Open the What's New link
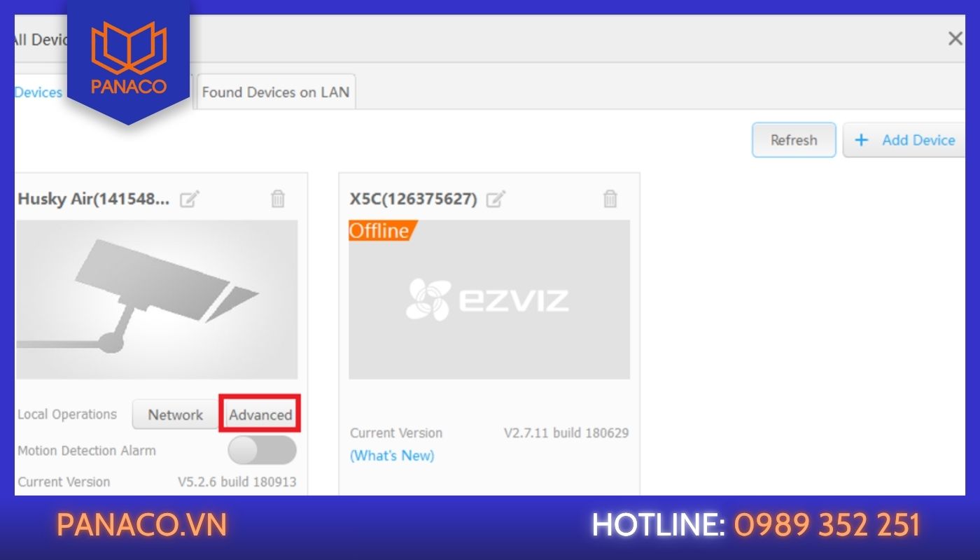Viewport: 980px width, 560px height. 392,456
